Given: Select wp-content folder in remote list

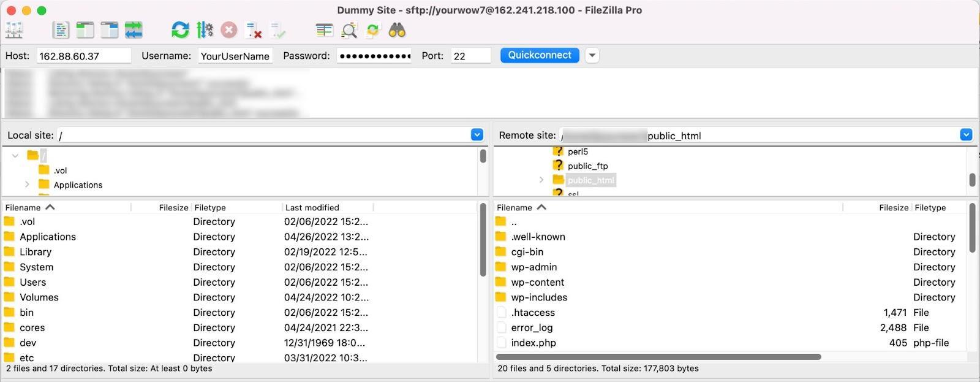Looking at the screenshot, I should (x=730, y=282).
